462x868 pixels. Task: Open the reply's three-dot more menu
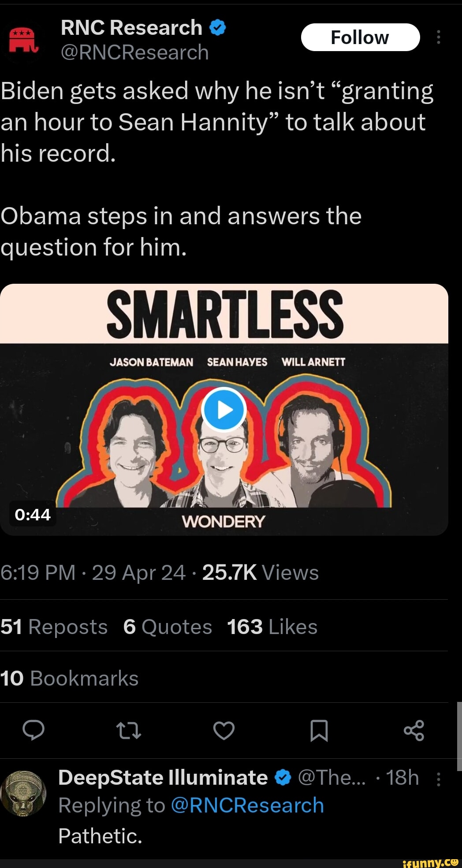[438, 779]
